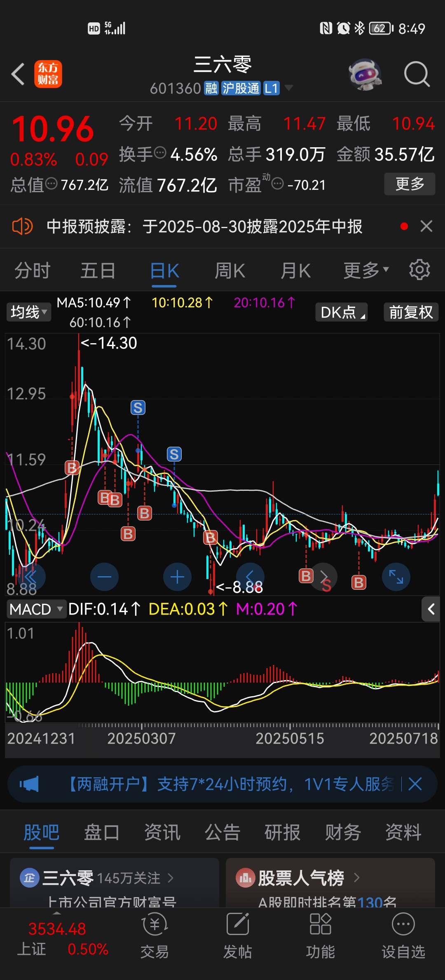445x980 pixels.
Task: Open chart settings gear icon
Action: pos(419,270)
